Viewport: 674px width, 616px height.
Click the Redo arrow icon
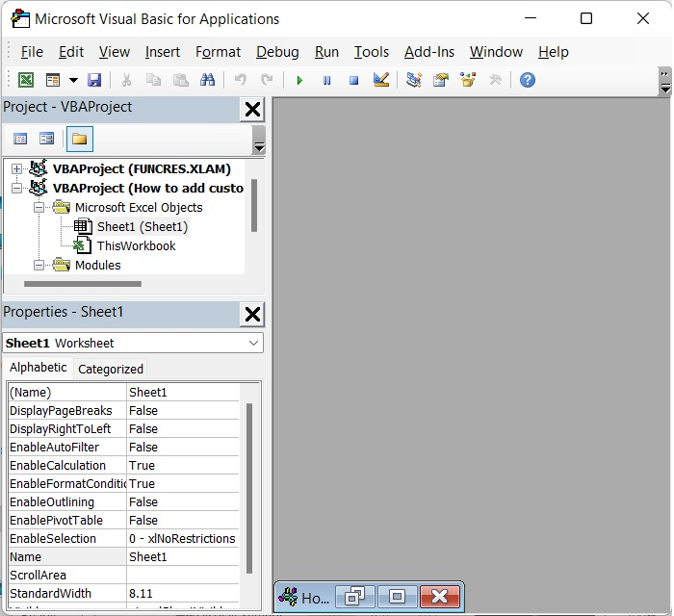(x=267, y=80)
